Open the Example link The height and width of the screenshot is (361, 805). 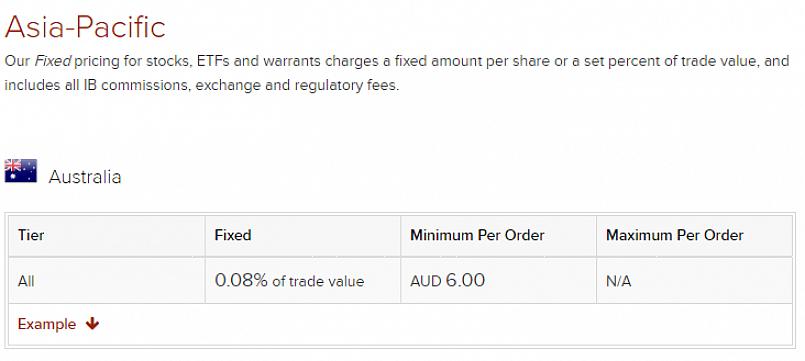[47, 324]
